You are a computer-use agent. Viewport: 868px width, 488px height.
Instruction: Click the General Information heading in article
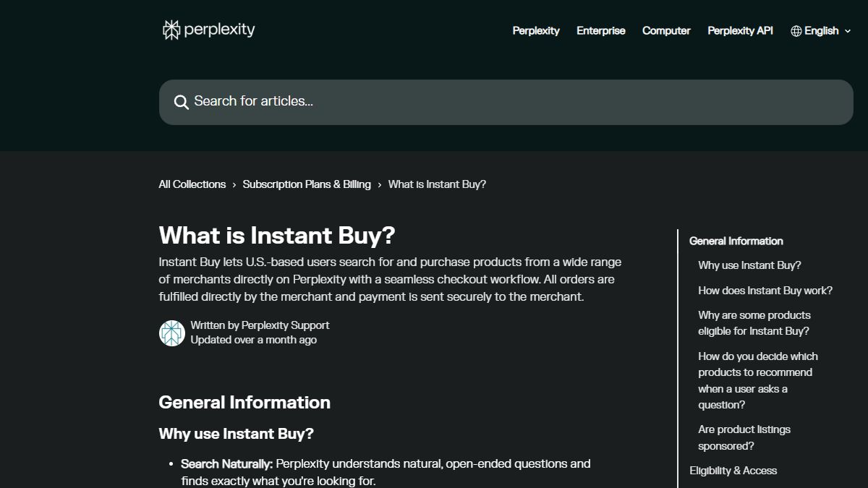click(x=244, y=402)
